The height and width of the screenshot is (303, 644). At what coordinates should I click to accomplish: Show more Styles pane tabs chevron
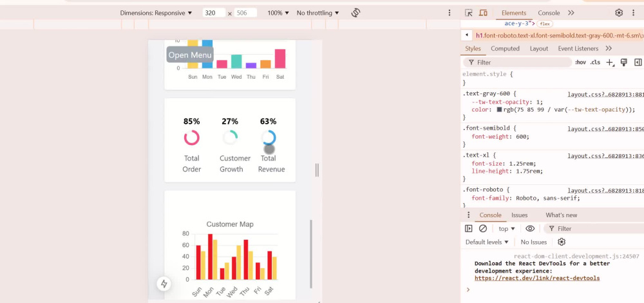(x=609, y=48)
